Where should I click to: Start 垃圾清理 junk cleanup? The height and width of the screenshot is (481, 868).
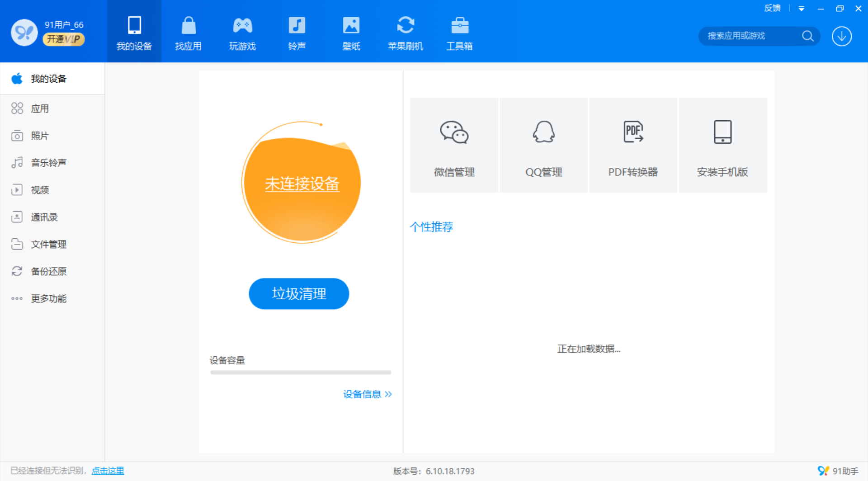(x=298, y=293)
